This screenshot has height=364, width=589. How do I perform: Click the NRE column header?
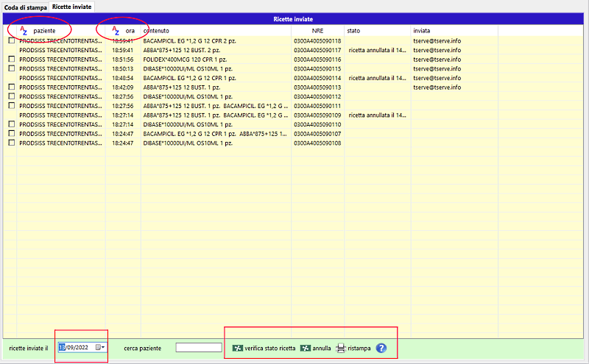point(317,31)
